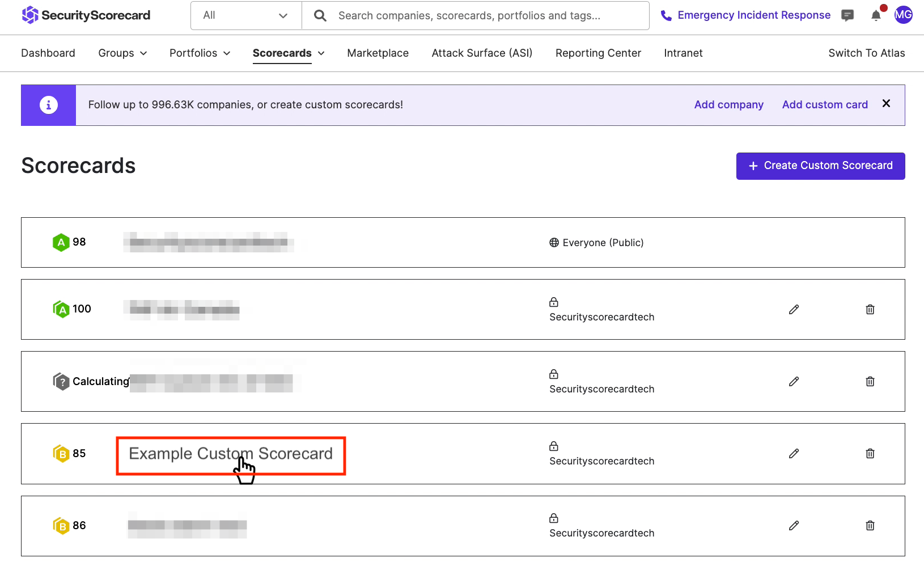This screenshot has height=566, width=924.
Task: Open the Reporting Center
Action: (x=598, y=53)
